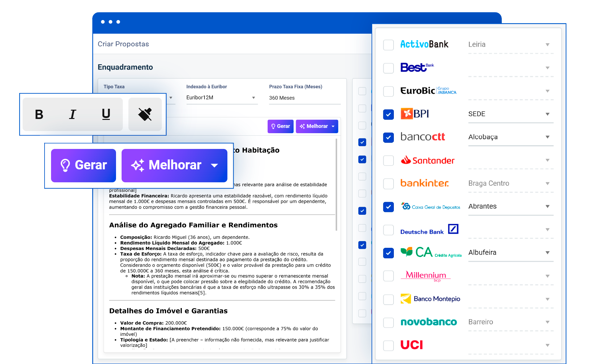Viewport: 594px width, 364px height.
Task: Open the Tipo Taxa dropdown arrow
Action: point(171,98)
